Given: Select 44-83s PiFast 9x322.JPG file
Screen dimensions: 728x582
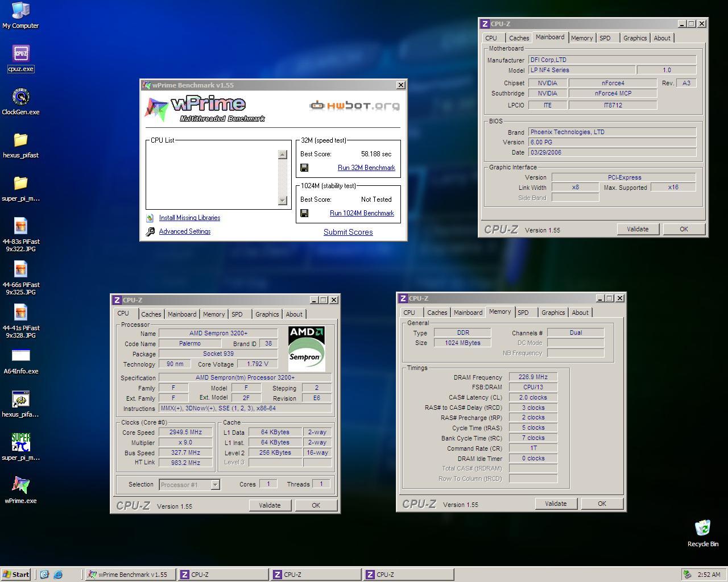Looking at the screenshot, I should click(20, 235).
